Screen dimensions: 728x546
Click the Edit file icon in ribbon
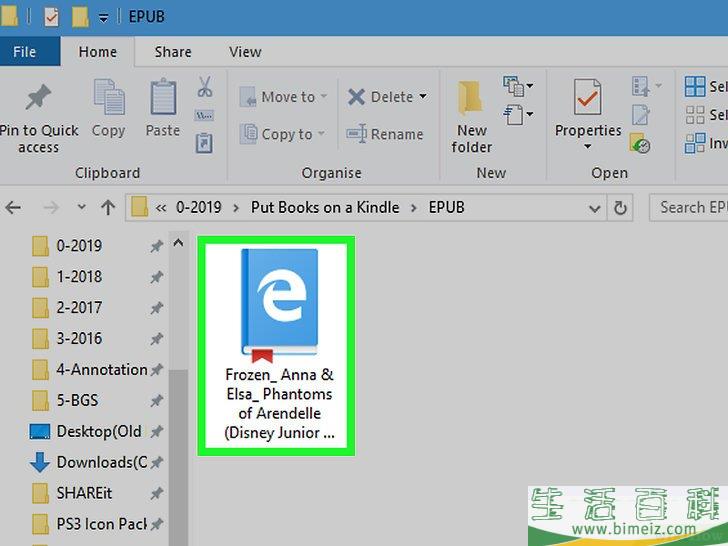tap(641, 115)
